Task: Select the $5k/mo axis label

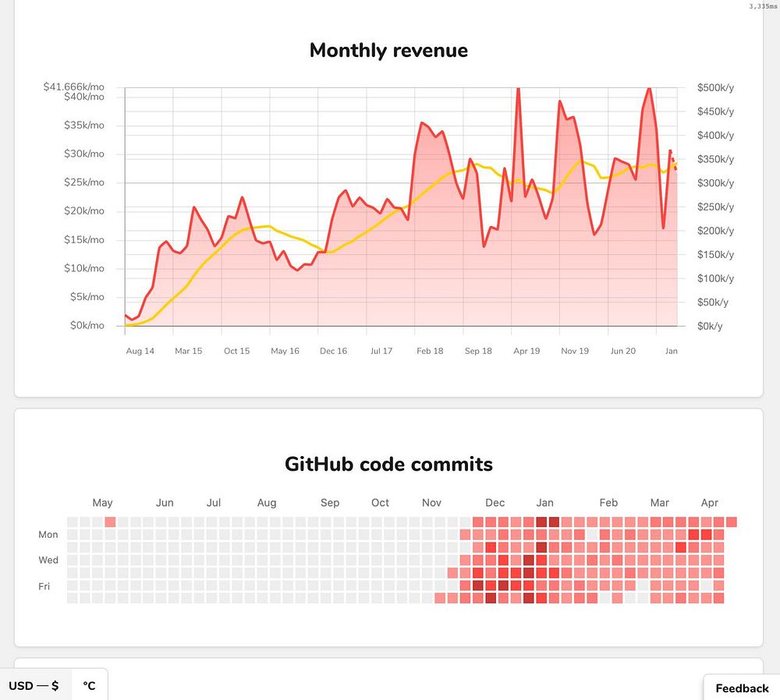Action: coord(87,297)
